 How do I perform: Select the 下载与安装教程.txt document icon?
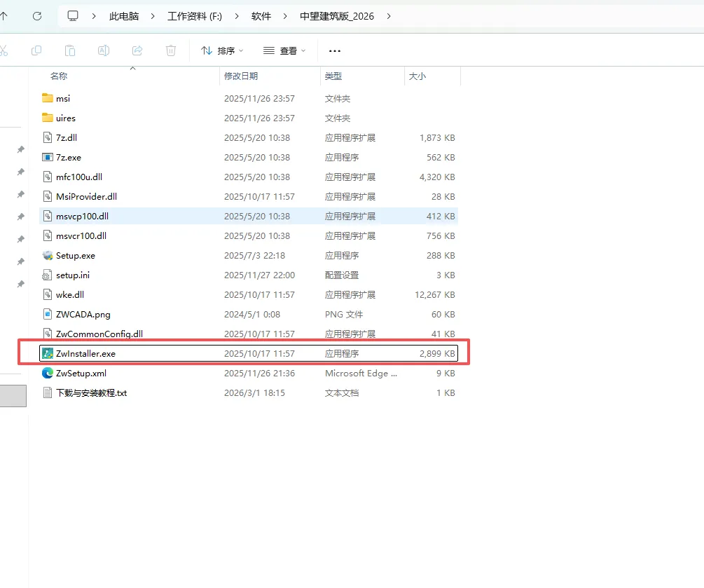(48, 393)
